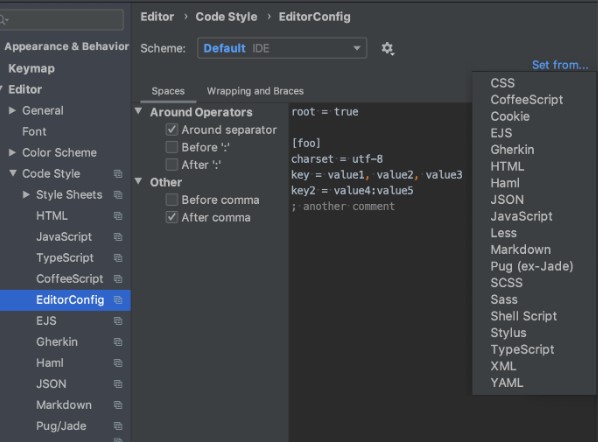The height and width of the screenshot is (442, 598).
Task: Select Gherkin in the Code Style tree
Action: coord(57,342)
